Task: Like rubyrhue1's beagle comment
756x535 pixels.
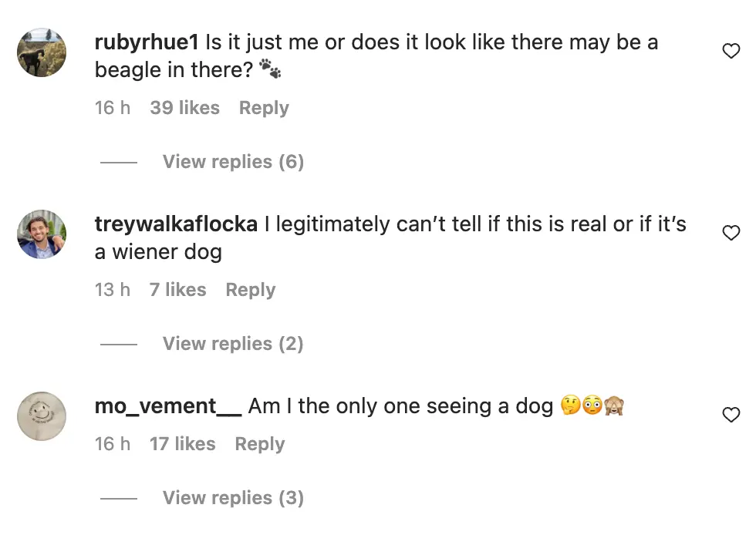Action: click(x=731, y=52)
